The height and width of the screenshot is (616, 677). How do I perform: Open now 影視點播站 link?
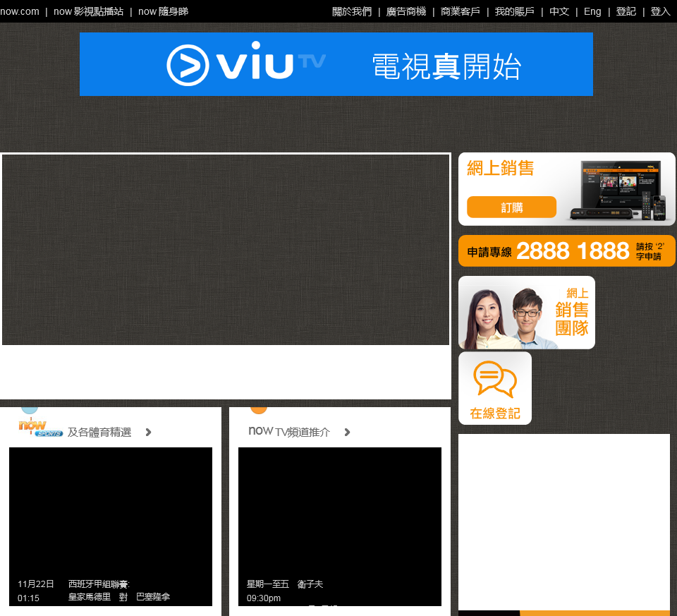pos(89,11)
